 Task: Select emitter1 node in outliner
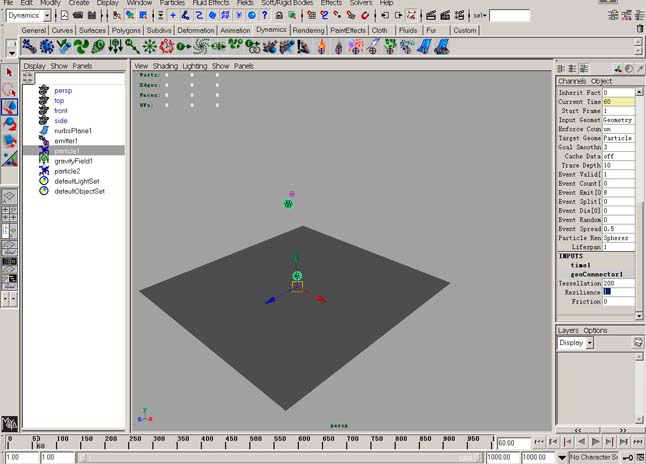[66, 141]
